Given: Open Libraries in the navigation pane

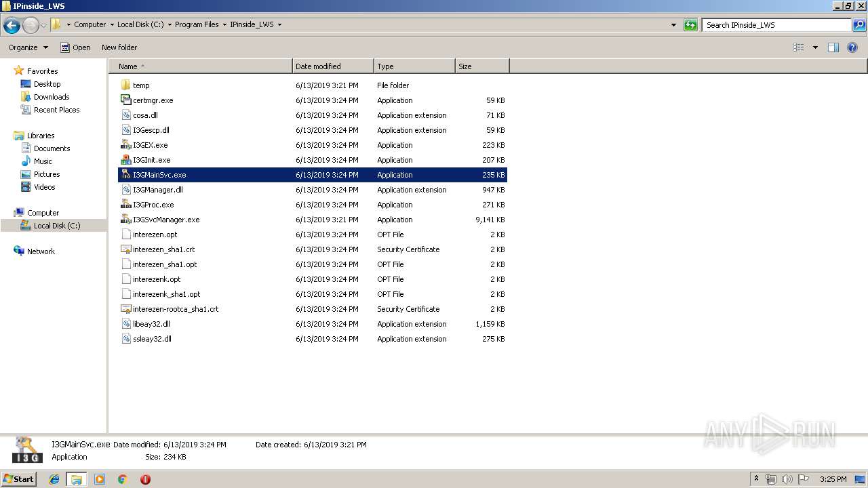Looking at the screenshot, I should (41, 136).
